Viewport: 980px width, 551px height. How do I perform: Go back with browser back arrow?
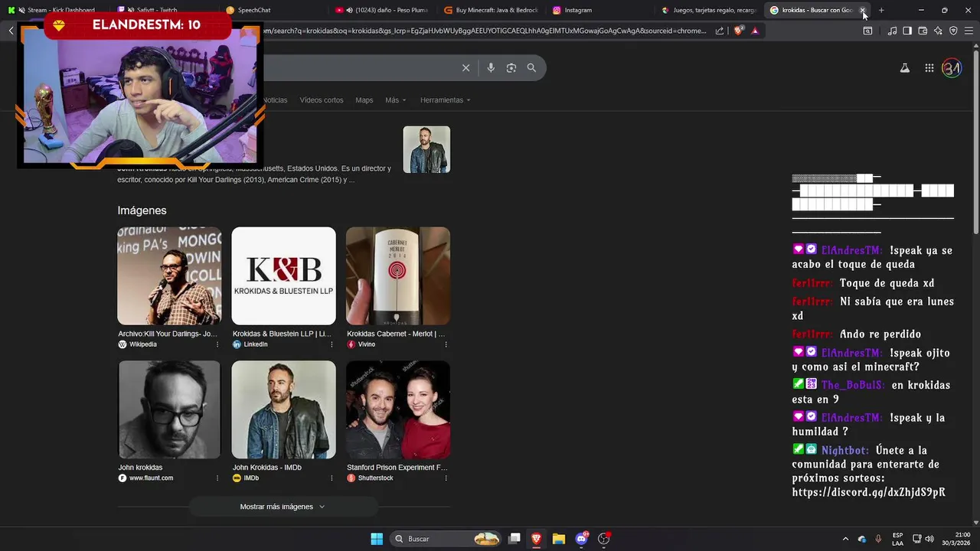(11, 31)
